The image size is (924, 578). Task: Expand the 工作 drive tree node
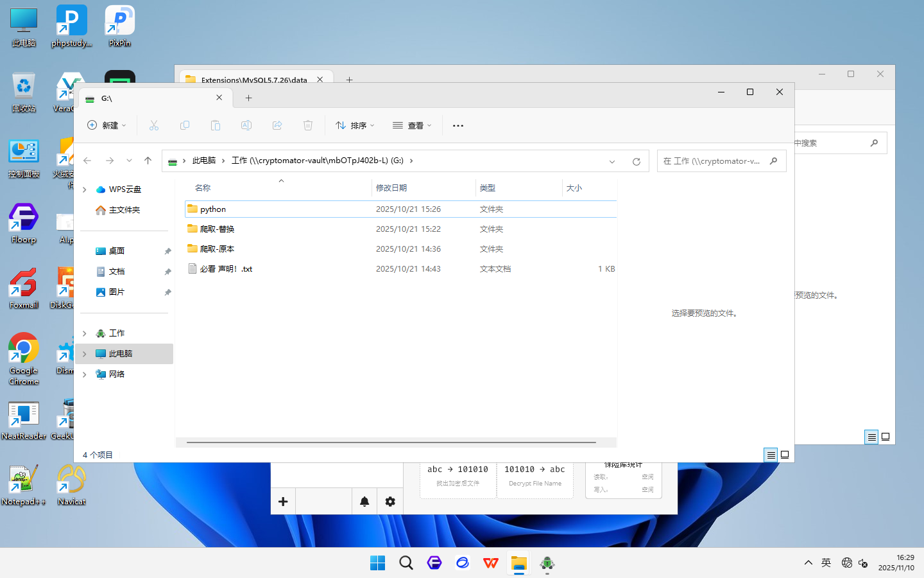[85, 333]
